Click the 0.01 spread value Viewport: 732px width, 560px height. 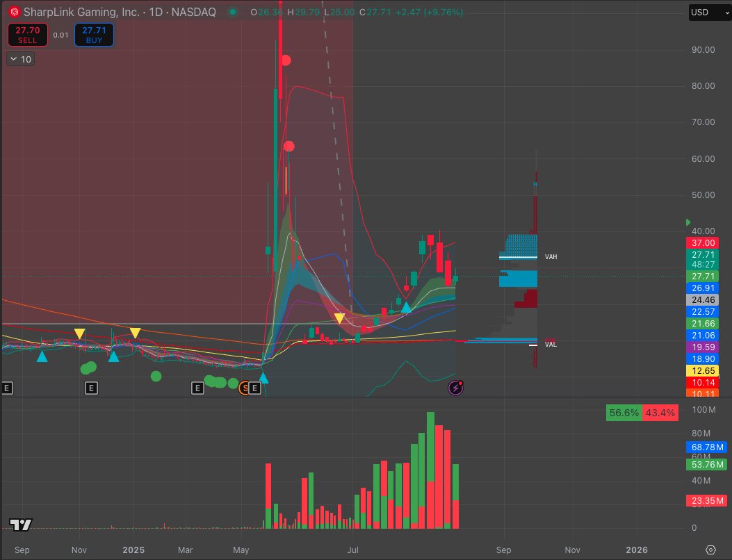[60, 35]
